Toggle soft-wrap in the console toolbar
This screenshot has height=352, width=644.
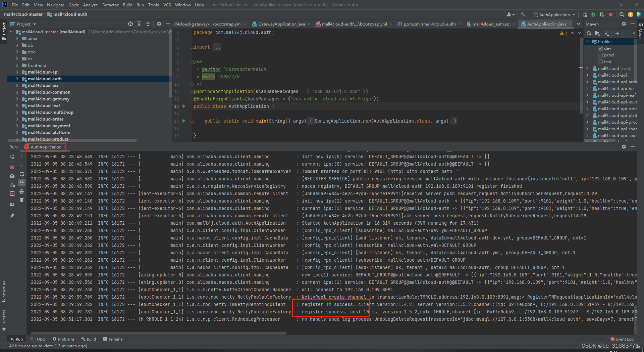coord(21,174)
